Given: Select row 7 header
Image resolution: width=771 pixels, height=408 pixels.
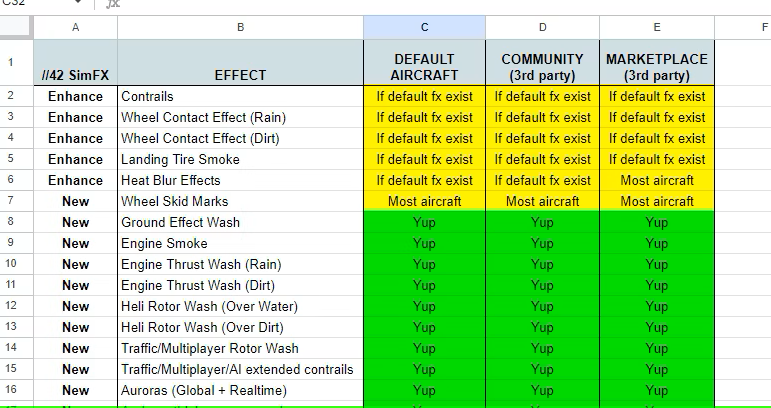Looking at the screenshot, I should [11, 201].
